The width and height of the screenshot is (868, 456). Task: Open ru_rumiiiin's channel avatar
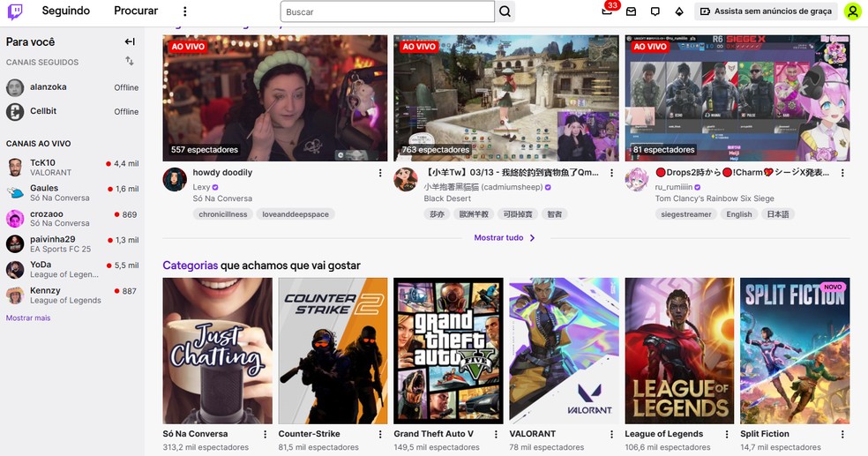click(x=637, y=179)
